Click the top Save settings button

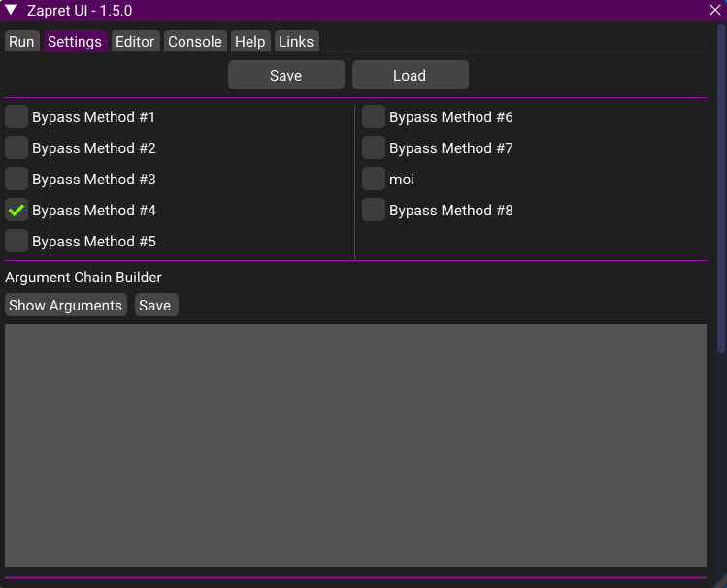pos(286,75)
